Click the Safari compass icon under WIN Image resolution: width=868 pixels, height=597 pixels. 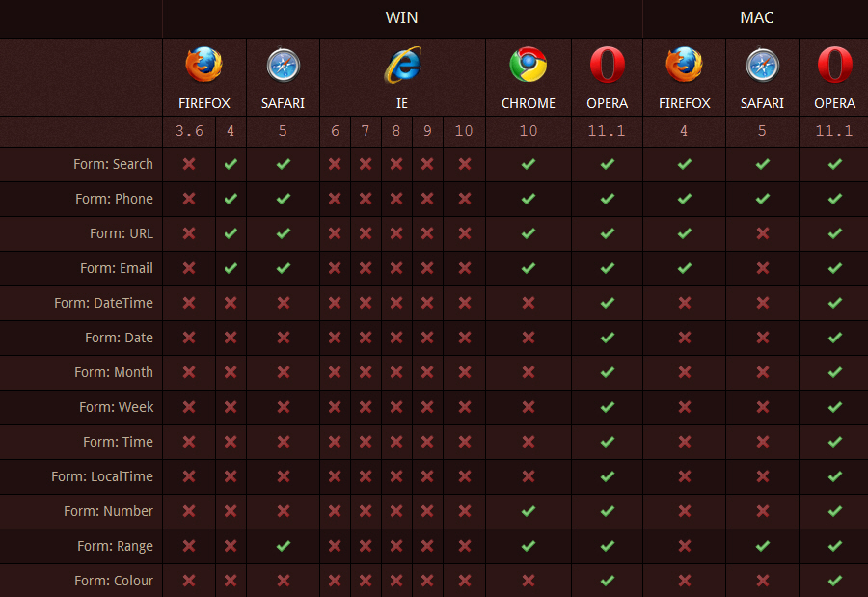coord(283,66)
